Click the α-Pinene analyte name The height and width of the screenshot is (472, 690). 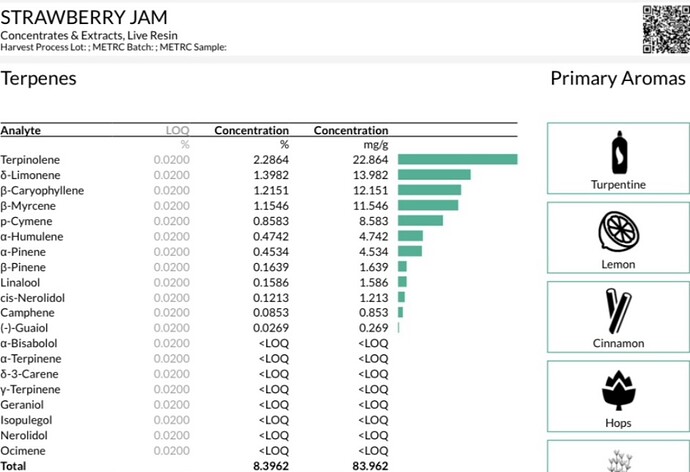[23, 252]
